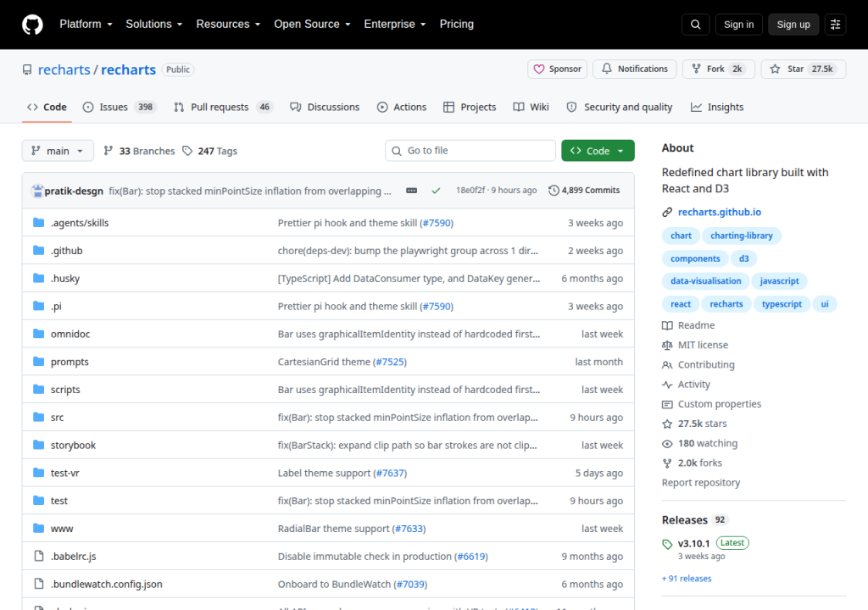Select the charting-library topic tag
This screenshot has width=868, height=610.
point(741,236)
